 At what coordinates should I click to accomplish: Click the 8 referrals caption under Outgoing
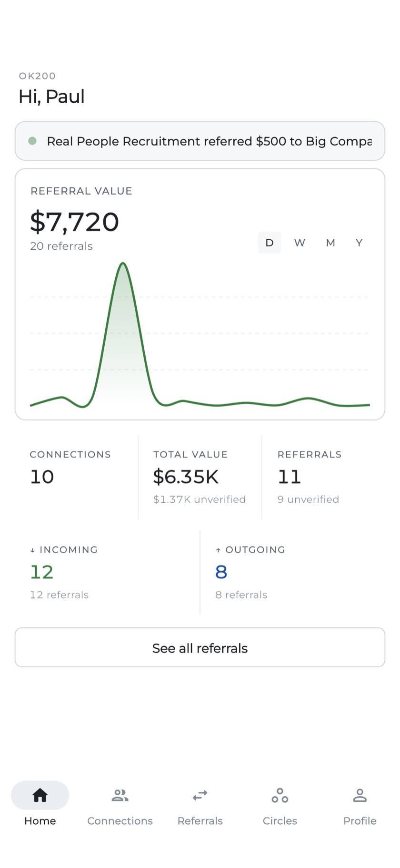[241, 595]
